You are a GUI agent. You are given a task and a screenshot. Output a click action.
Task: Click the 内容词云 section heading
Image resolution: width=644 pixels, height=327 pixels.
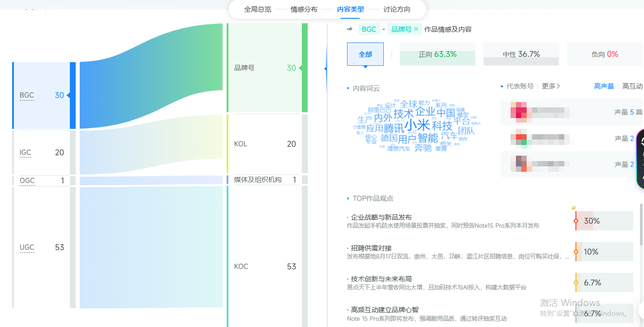pos(366,89)
